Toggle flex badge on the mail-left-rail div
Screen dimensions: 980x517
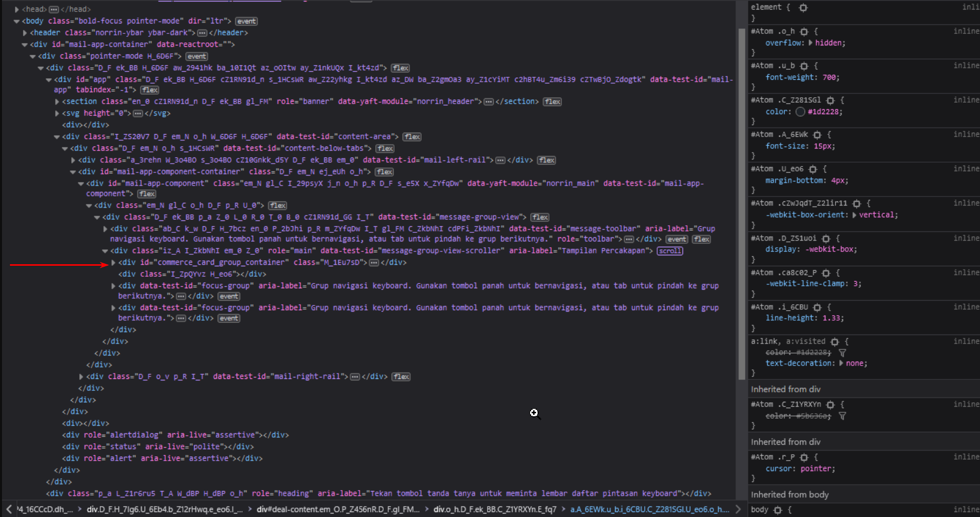[547, 161]
